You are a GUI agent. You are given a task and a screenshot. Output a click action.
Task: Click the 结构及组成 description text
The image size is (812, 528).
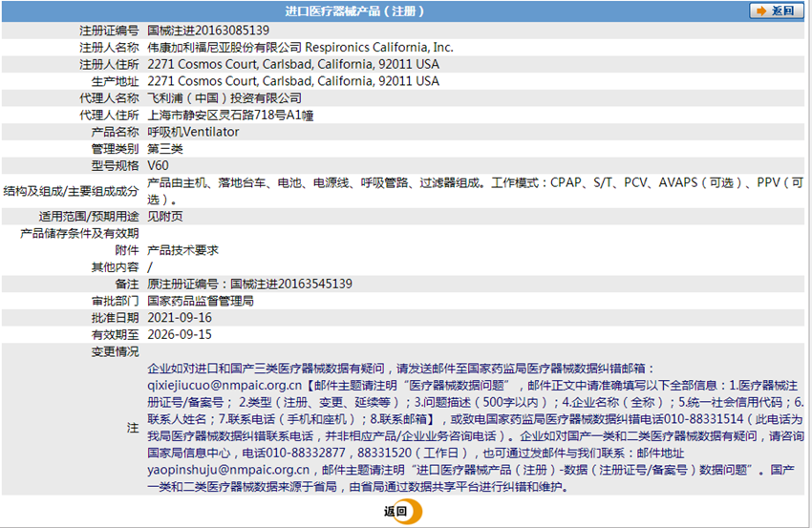pos(475,191)
